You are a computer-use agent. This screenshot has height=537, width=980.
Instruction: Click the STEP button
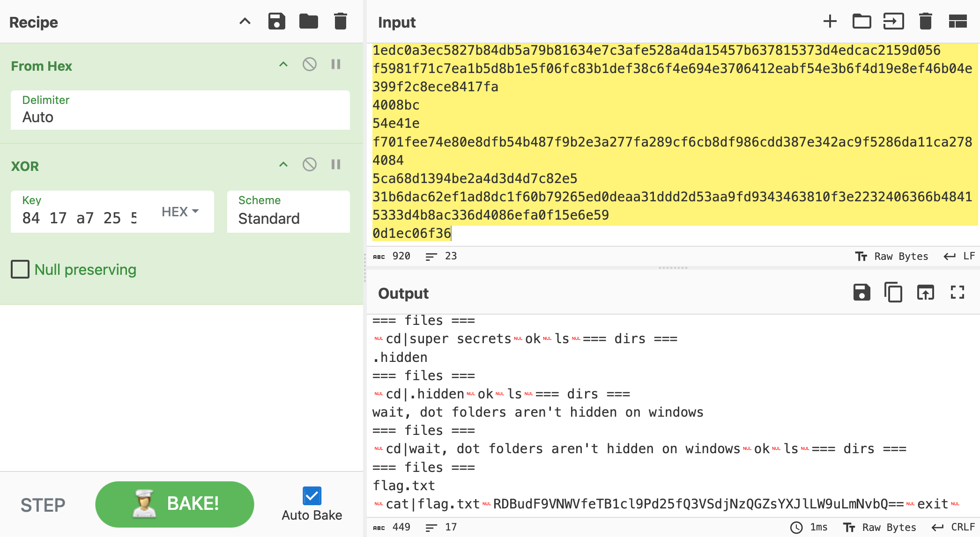(43, 505)
